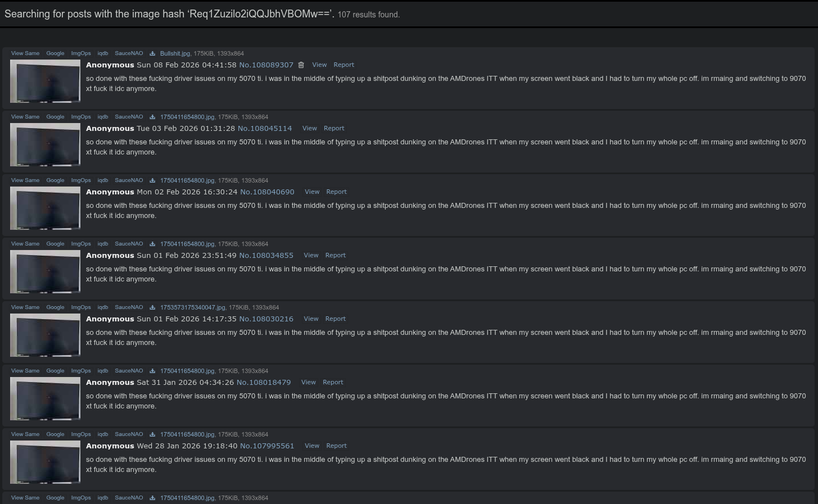This screenshot has height=504, width=818.
Task: Open the 1753573175340047.jpg file link
Action: 193,307
